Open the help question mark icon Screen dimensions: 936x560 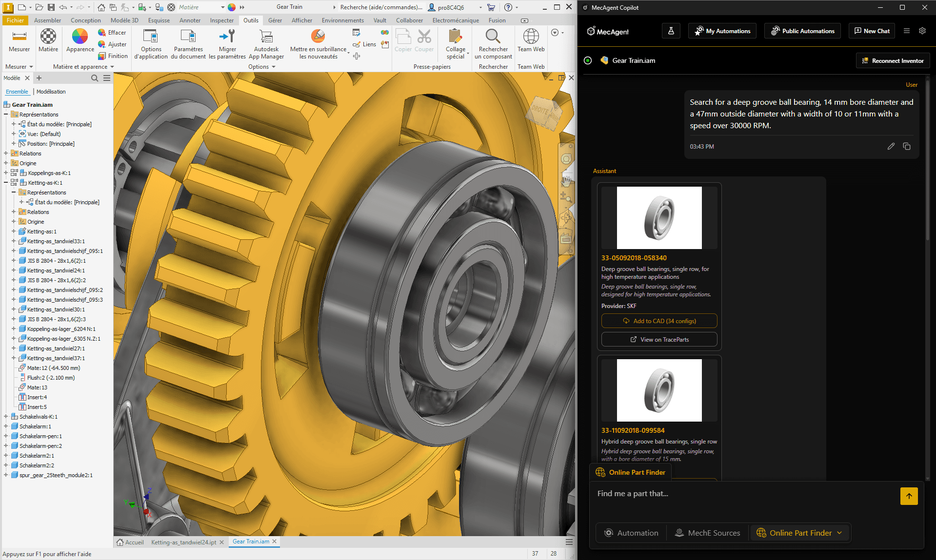(x=508, y=7)
